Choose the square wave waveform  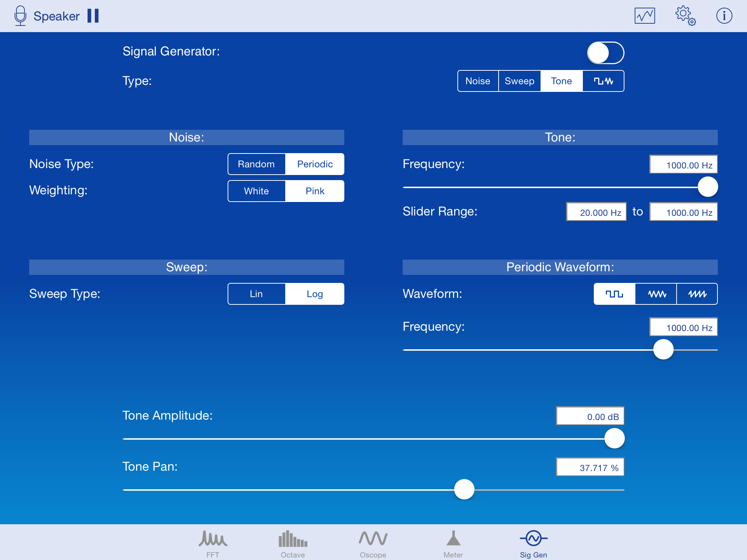pyautogui.click(x=615, y=294)
